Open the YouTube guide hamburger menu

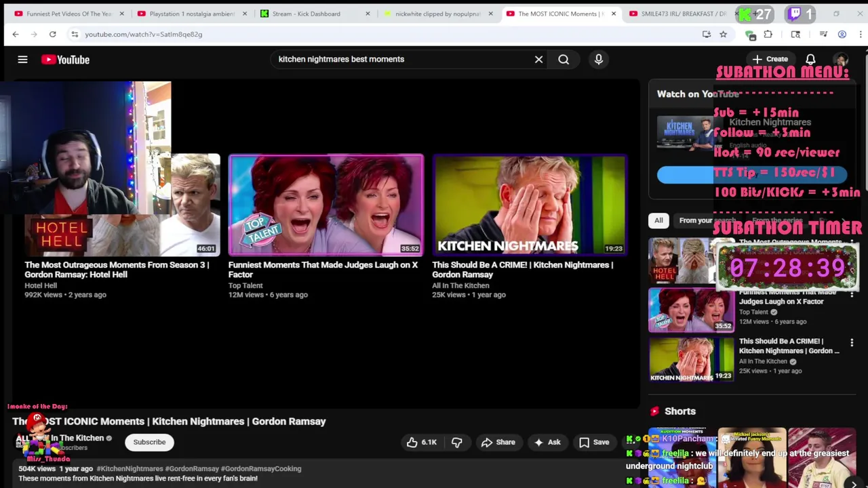click(22, 60)
